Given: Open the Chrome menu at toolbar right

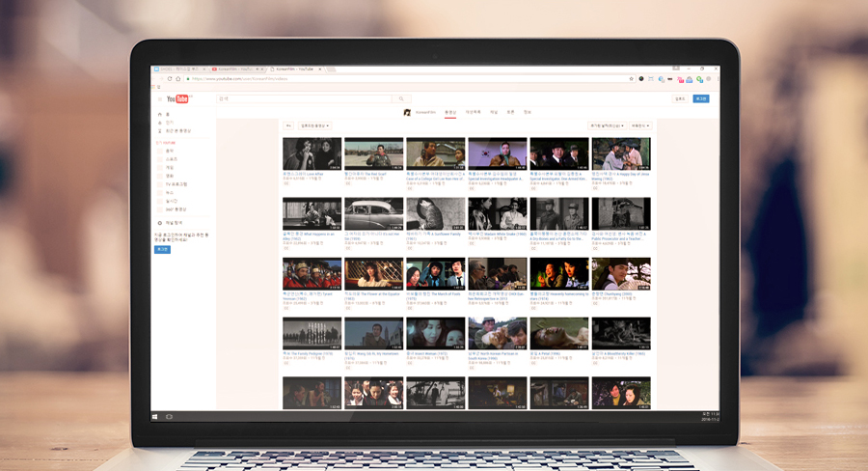Looking at the screenshot, I should (x=718, y=79).
